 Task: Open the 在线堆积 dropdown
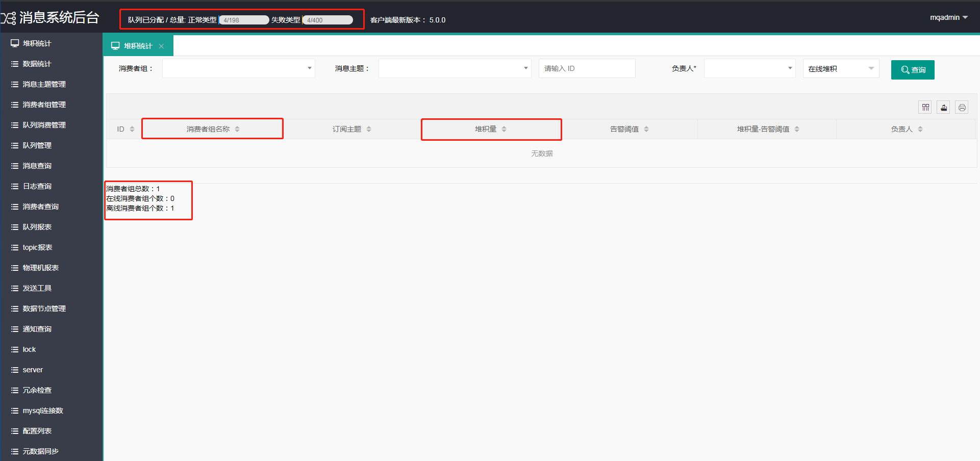pyautogui.click(x=841, y=68)
